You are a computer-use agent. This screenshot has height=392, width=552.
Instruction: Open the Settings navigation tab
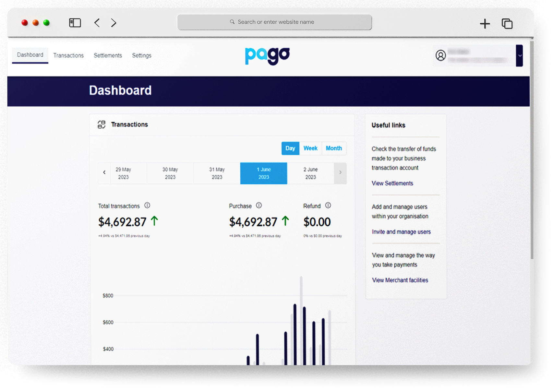141,55
